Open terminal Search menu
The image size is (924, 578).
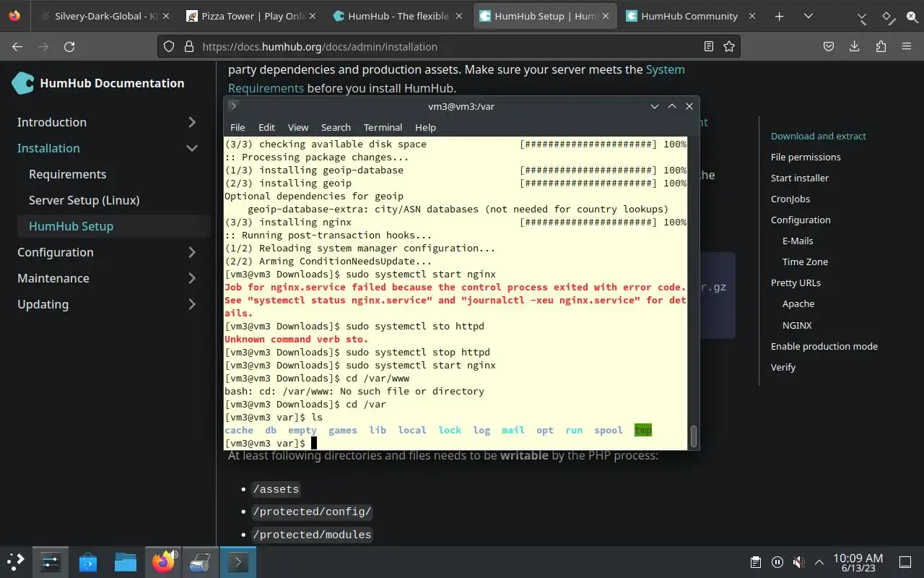point(336,127)
